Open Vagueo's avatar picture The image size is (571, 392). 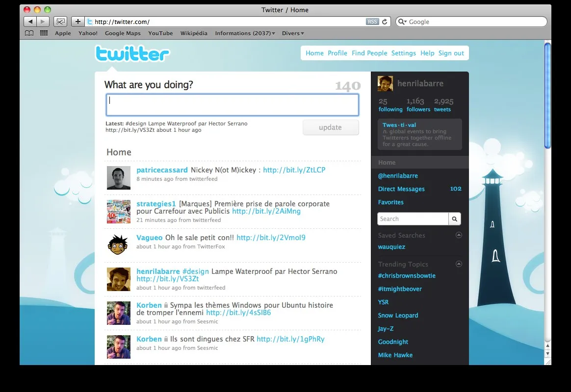pos(119,245)
